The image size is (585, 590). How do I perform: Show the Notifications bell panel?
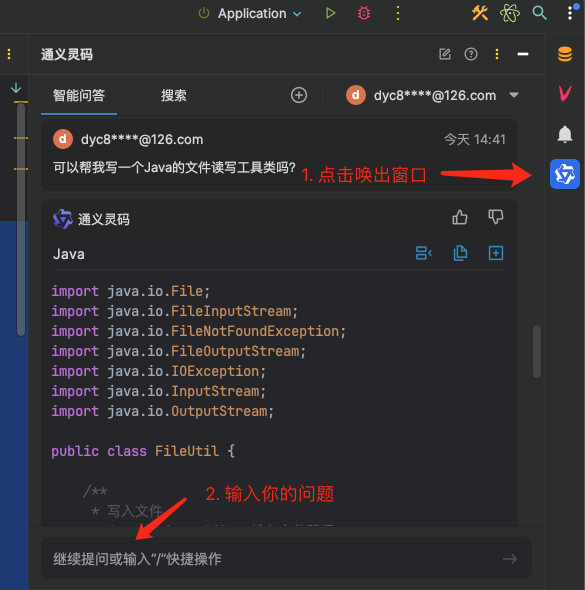(565, 134)
